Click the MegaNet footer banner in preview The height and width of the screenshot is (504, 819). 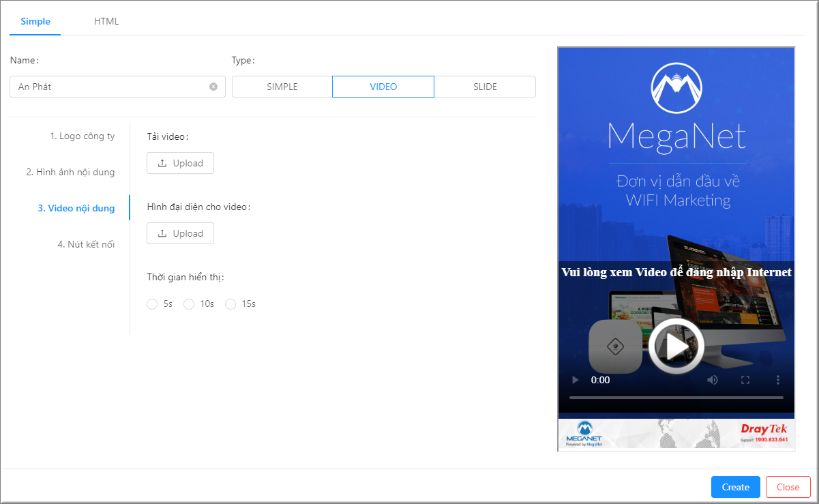click(x=676, y=434)
